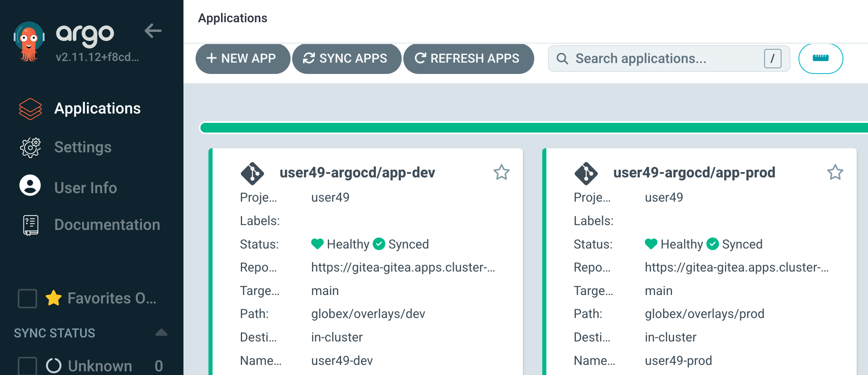868x375 pixels.
Task: Click the version text v2.11.12+f8cd
Action: (97, 57)
